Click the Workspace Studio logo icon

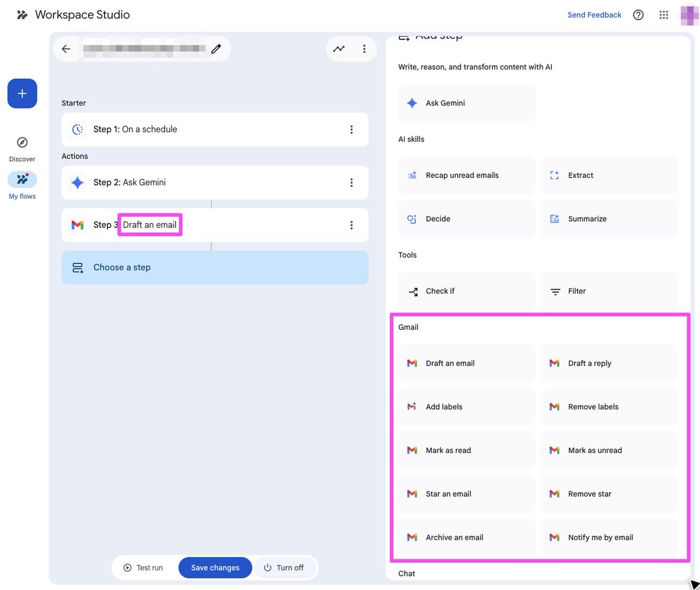tap(22, 15)
